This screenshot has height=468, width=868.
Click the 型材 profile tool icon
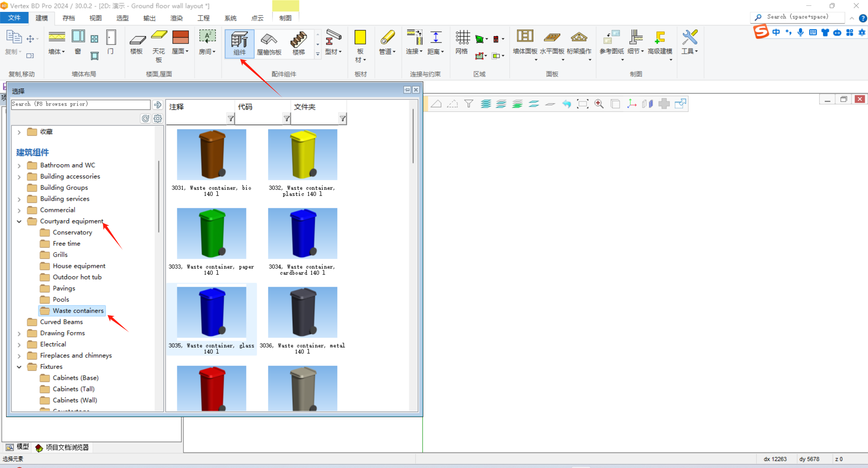tap(333, 37)
